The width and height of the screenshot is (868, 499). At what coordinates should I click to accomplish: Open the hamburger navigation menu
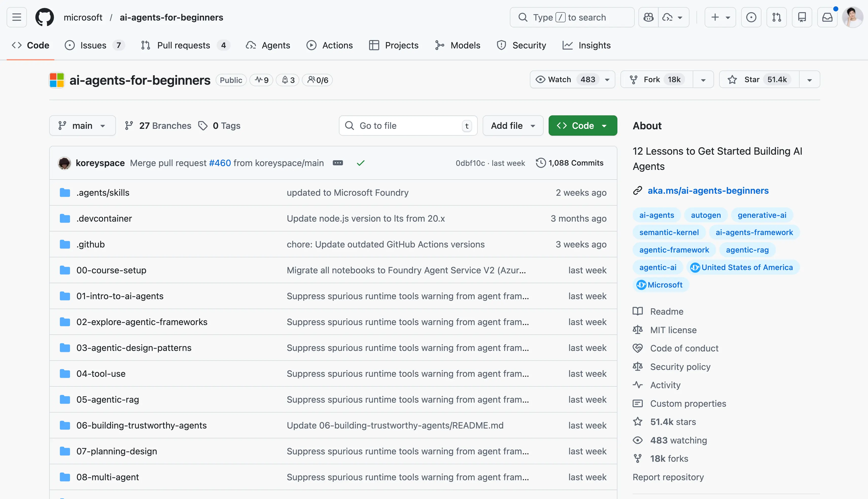[16, 17]
